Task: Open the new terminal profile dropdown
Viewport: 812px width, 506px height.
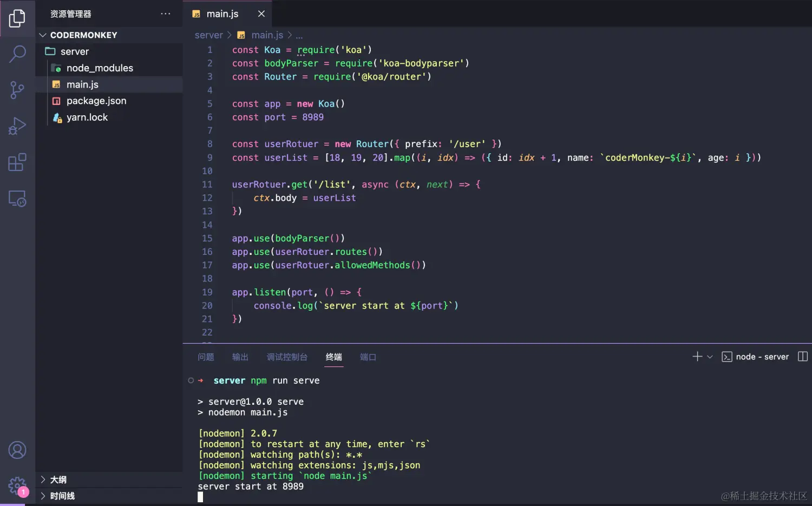Action: pos(710,357)
